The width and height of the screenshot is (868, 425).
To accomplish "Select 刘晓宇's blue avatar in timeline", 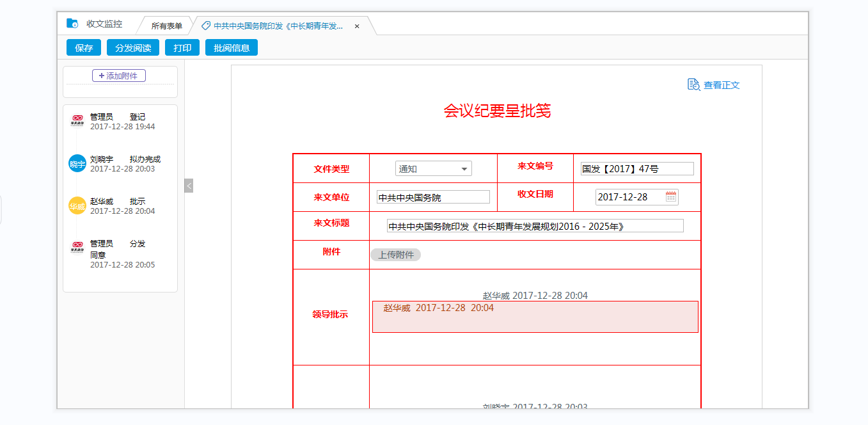I will pyautogui.click(x=77, y=163).
